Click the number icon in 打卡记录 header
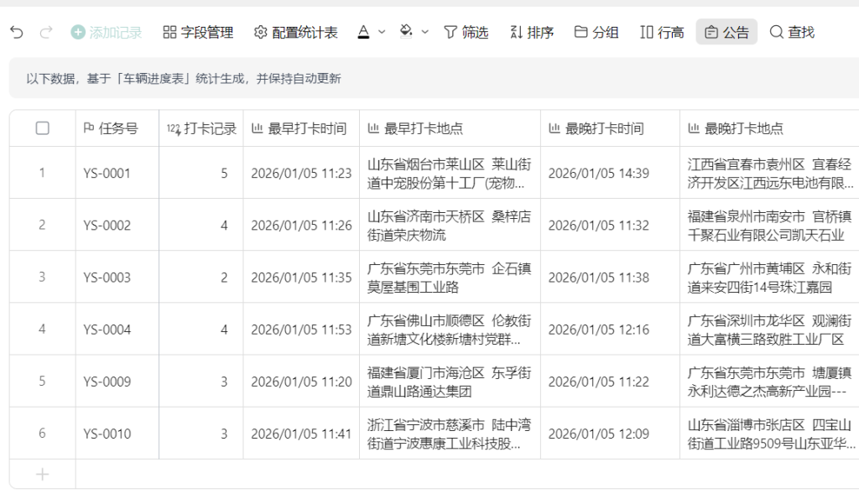 click(x=174, y=129)
